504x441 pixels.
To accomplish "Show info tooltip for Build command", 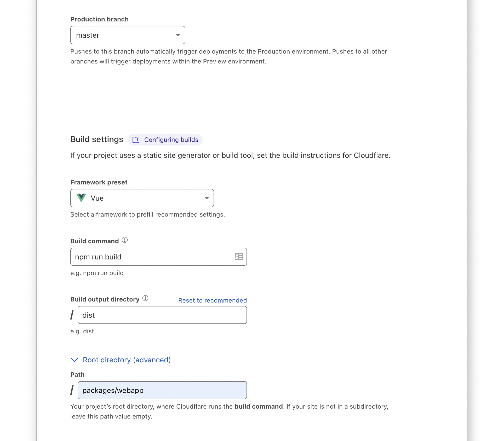I will tap(125, 240).
